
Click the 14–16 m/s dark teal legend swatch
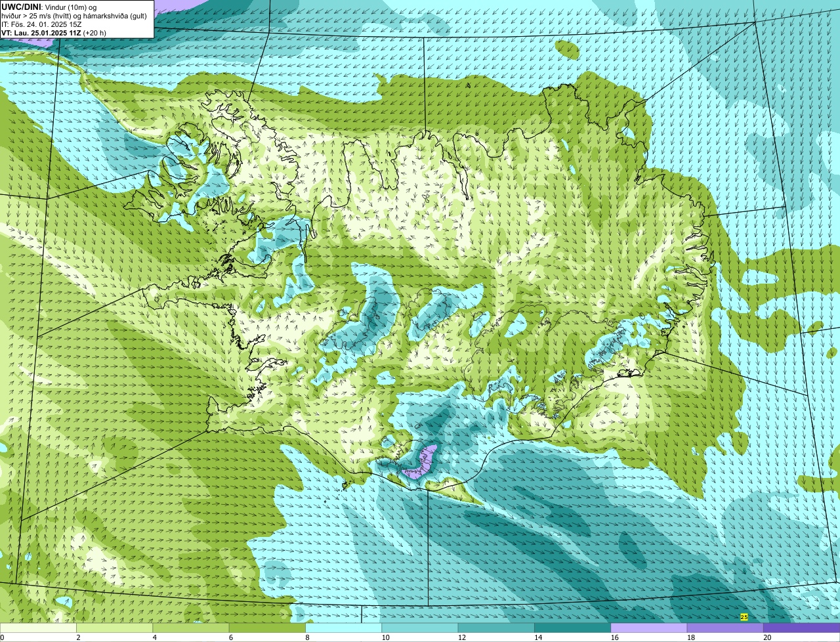(x=572, y=628)
